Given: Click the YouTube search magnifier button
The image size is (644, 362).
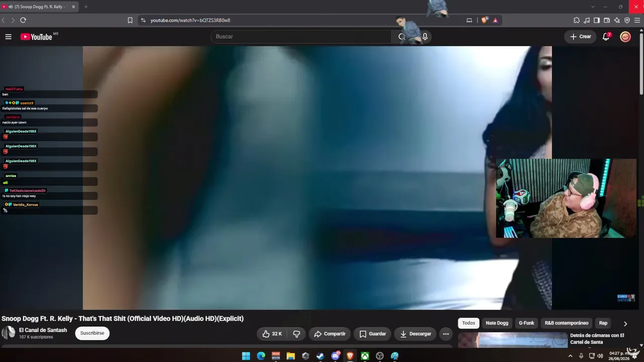Looking at the screenshot, I should point(401,37).
